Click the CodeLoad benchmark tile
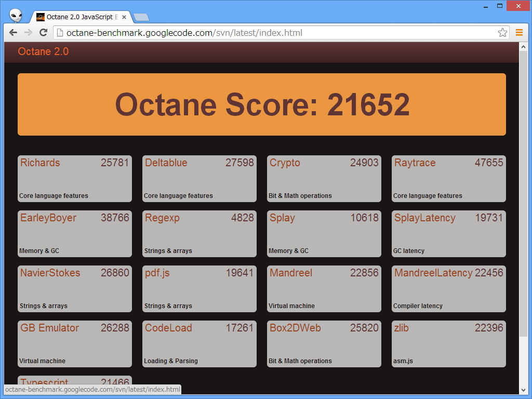Screen dimensions: 532x399 click(x=199, y=344)
